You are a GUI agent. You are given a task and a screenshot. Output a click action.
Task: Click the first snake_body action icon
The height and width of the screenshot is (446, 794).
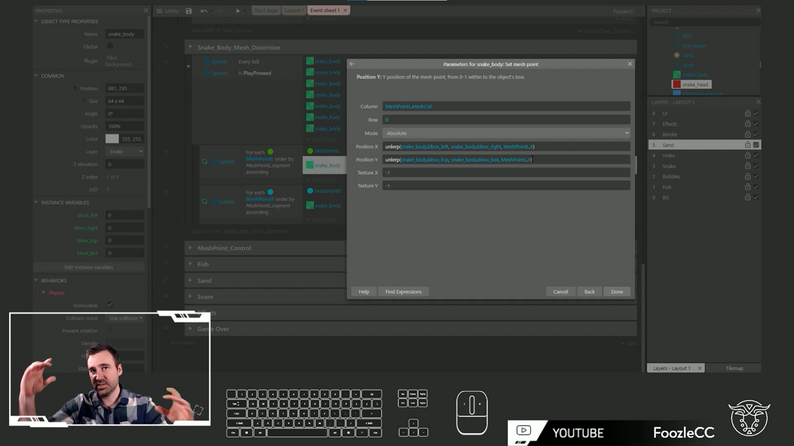pos(310,61)
